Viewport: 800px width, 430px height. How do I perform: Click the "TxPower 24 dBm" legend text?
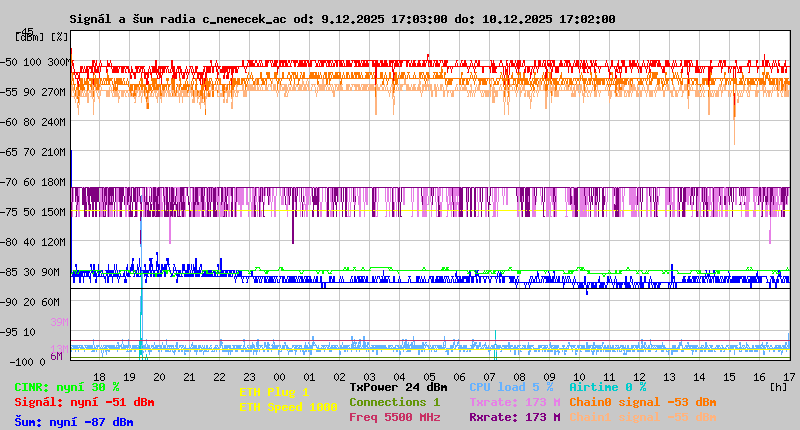coord(398,387)
